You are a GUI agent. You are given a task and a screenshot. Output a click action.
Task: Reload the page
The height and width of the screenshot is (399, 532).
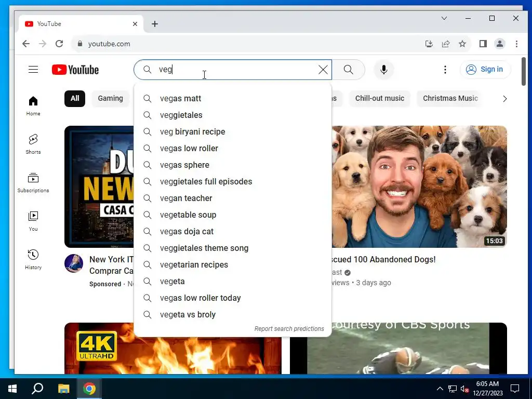[x=59, y=44]
